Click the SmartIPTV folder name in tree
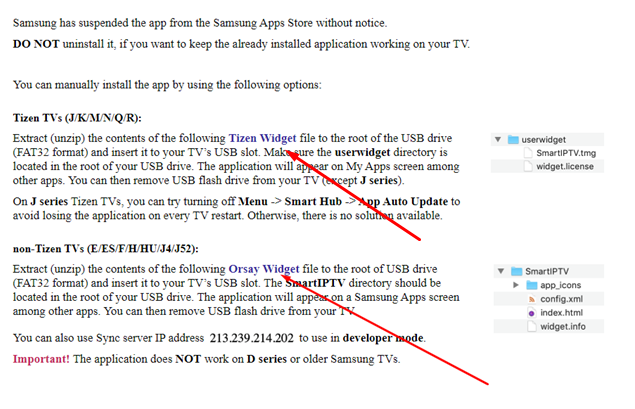Screen dimensions: 635x409 coord(547,271)
